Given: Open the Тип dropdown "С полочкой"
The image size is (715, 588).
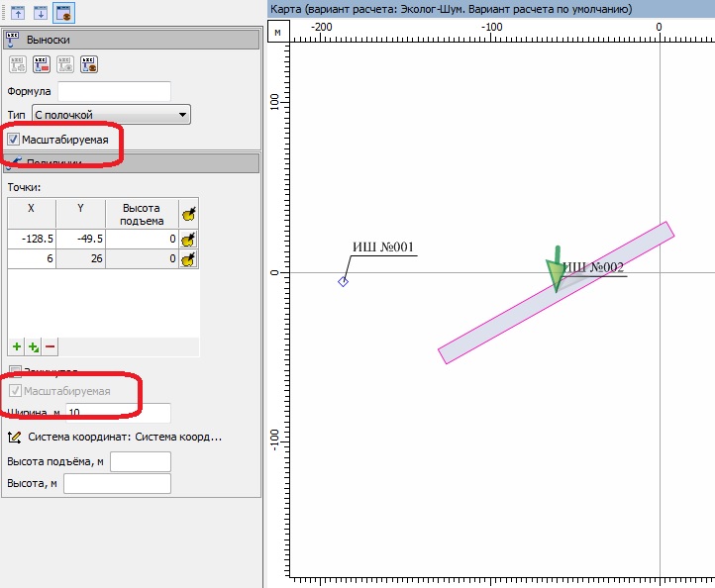Looking at the screenshot, I should coord(111,115).
